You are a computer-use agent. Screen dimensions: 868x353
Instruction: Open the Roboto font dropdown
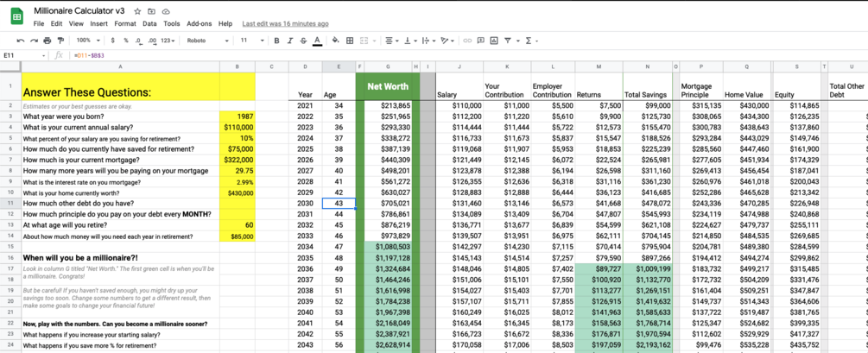click(207, 41)
